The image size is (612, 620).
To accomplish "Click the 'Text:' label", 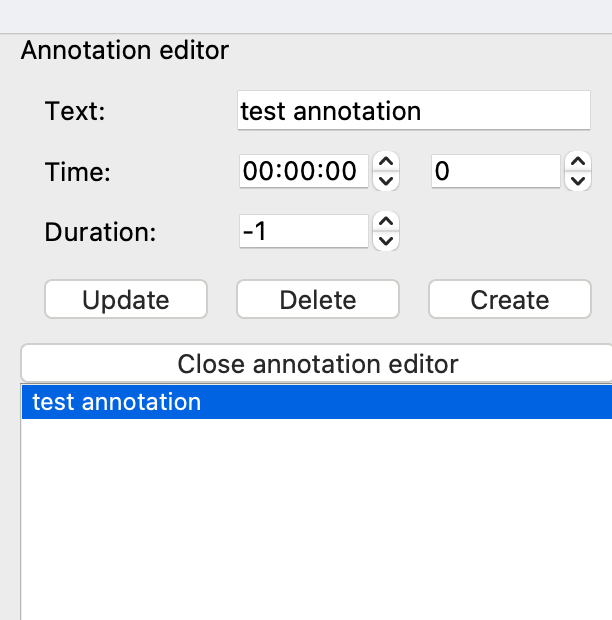I will 75,111.
